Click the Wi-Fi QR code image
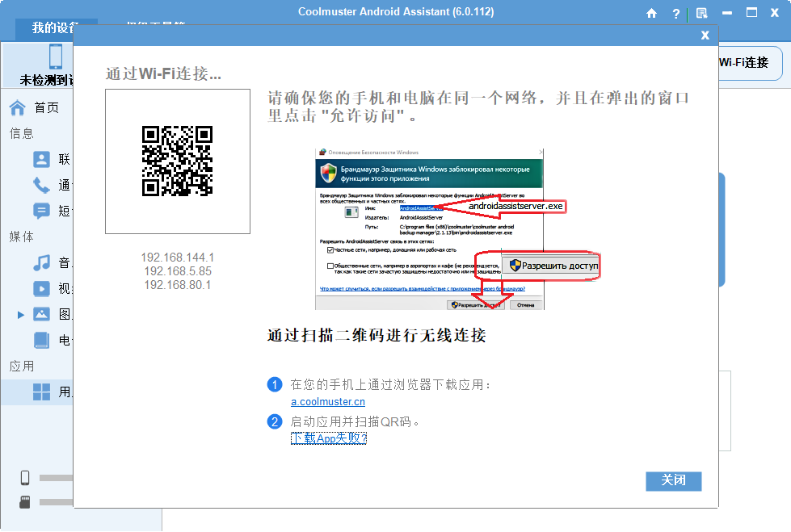Image resolution: width=791 pixels, height=532 pixels. click(x=177, y=162)
